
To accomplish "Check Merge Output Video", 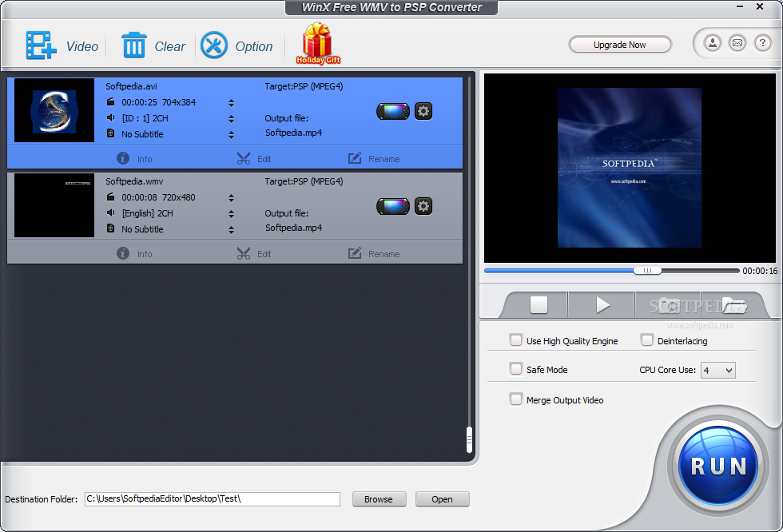I will tap(516, 399).
